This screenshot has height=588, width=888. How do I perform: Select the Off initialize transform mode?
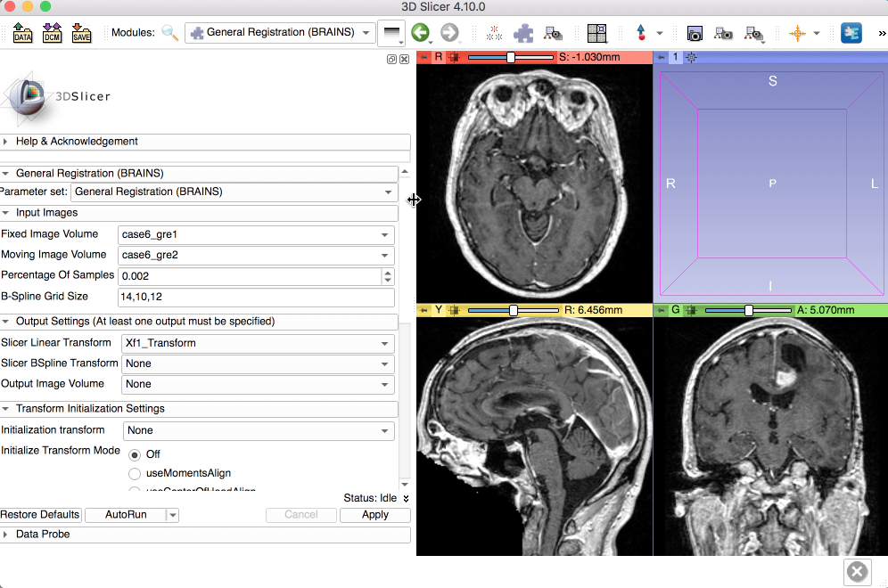coord(136,454)
